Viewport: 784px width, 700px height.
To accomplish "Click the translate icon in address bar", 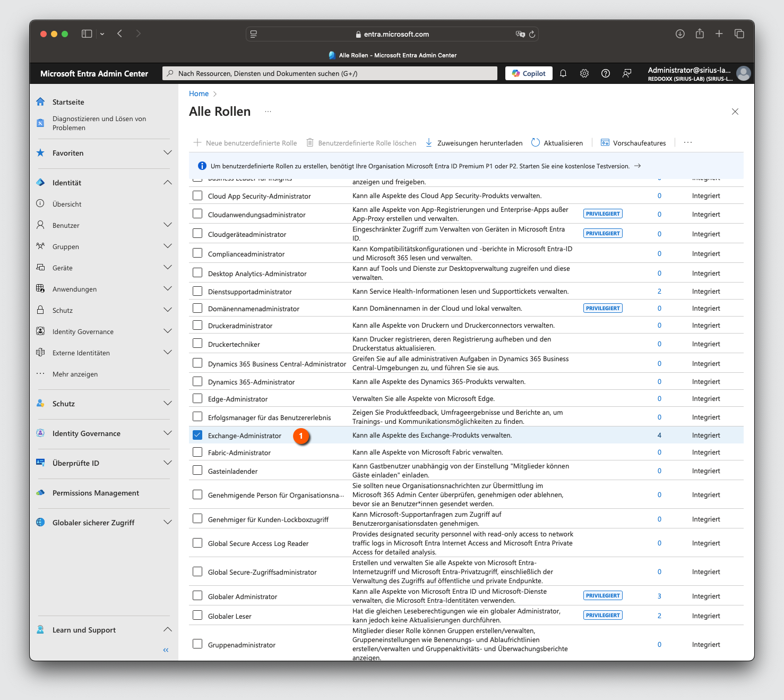I will coord(520,34).
